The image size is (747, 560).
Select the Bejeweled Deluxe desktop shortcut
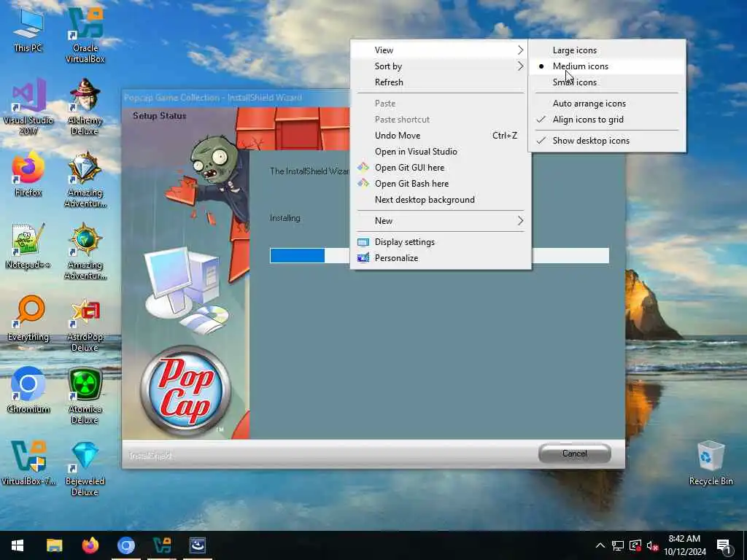(x=85, y=468)
